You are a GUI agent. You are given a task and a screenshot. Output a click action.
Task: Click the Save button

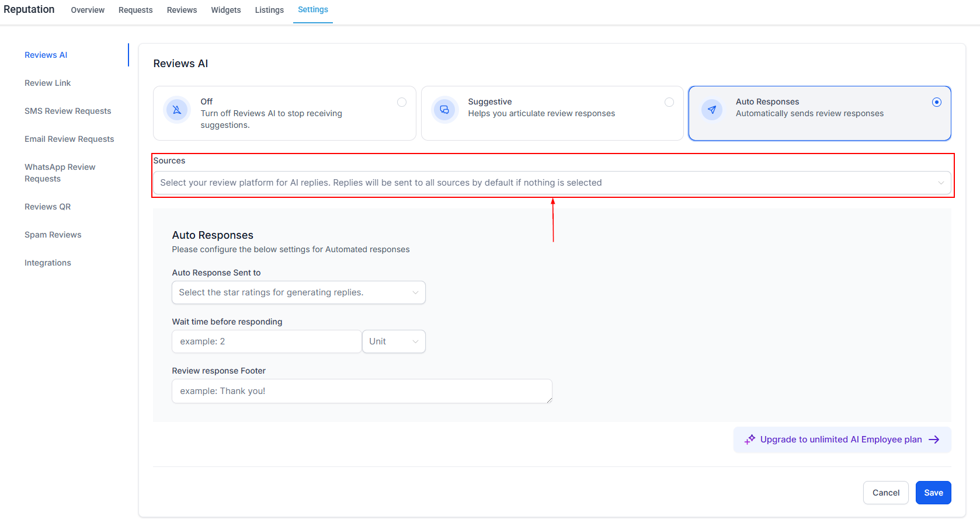933,493
